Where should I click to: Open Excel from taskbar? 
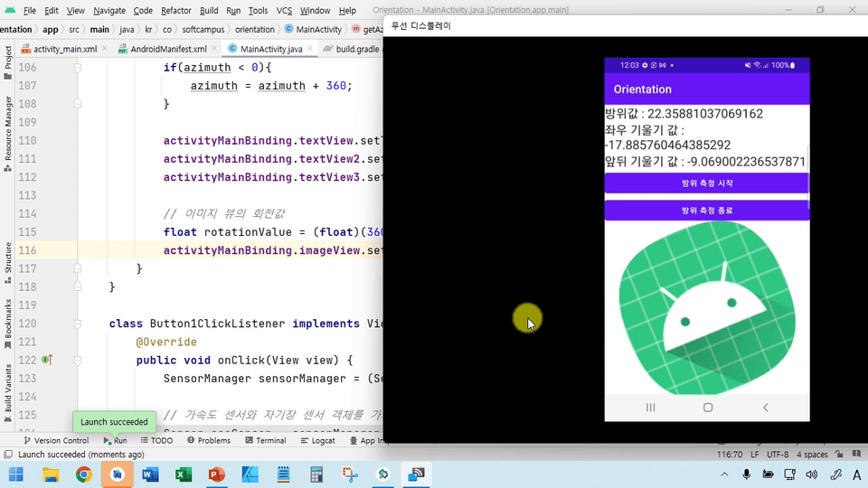[x=184, y=474]
